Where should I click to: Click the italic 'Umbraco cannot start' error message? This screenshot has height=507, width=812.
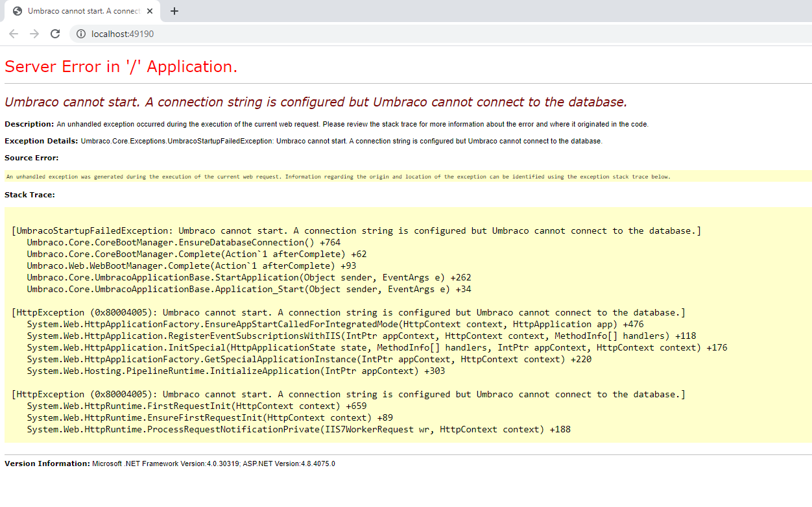coord(315,102)
